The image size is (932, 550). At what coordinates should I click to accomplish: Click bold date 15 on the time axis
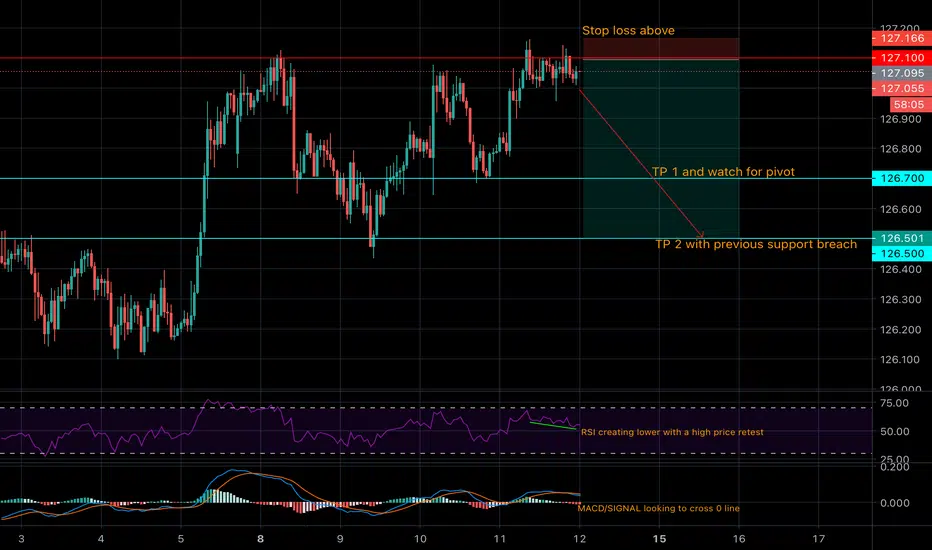coord(659,539)
